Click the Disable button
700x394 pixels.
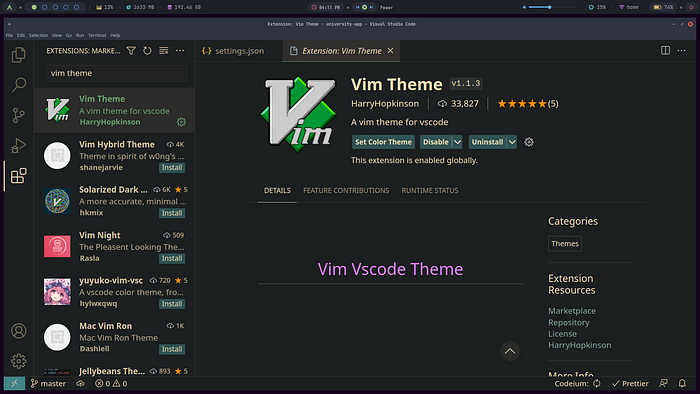point(435,142)
